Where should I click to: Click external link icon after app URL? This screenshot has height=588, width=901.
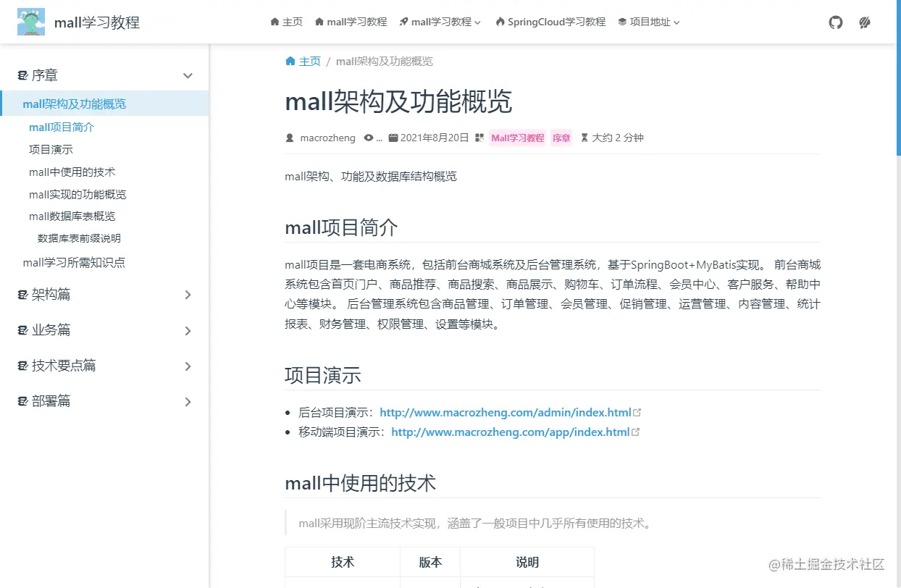[x=635, y=432]
